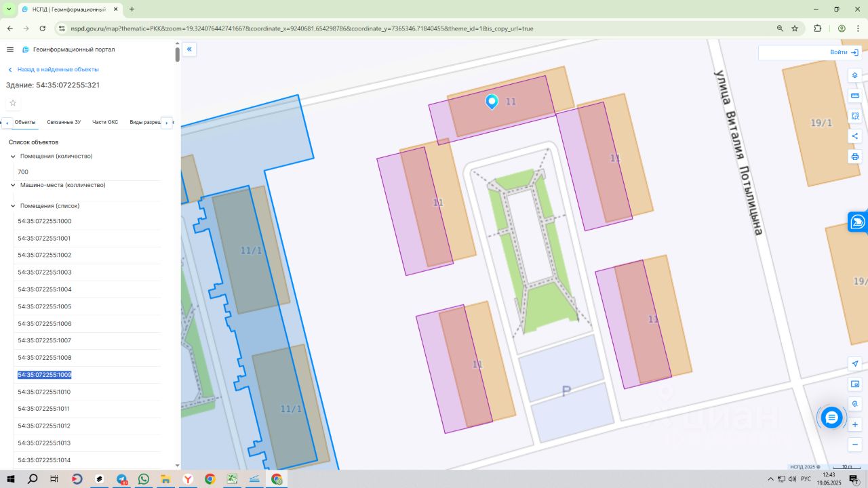This screenshot has width=868, height=488.
Task: Zoom in with the plus button
Action: [x=855, y=424]
